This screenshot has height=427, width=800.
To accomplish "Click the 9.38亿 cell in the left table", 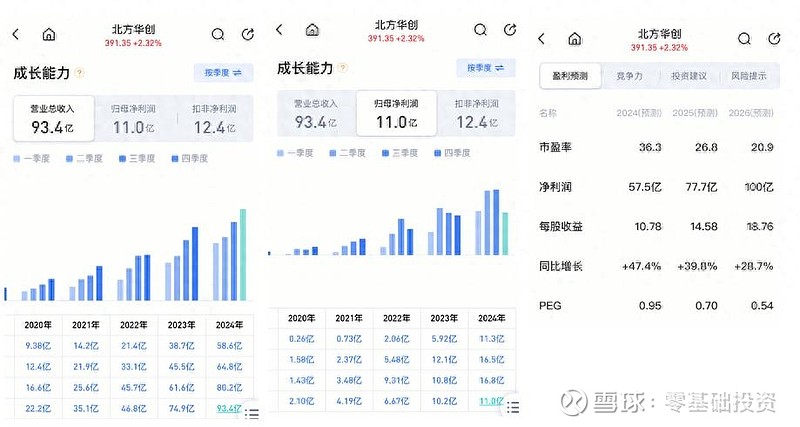I will coord(38,346).
